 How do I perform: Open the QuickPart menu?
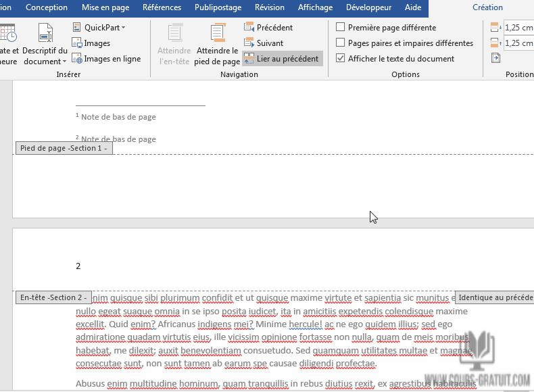pos(99,28)
